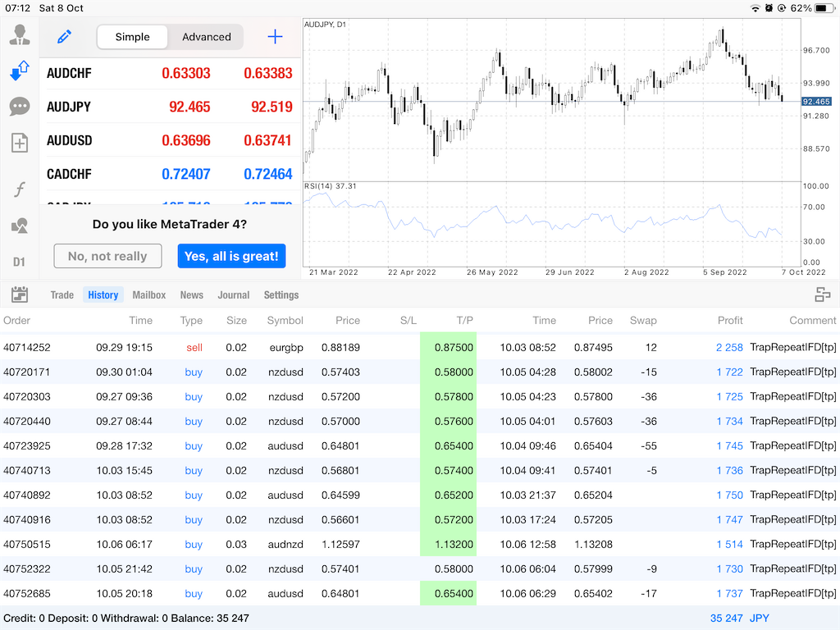Tap the RSI indicator subwindow
Image resolution: width=840 pixels, height=630 pixels.
(552, 224)
